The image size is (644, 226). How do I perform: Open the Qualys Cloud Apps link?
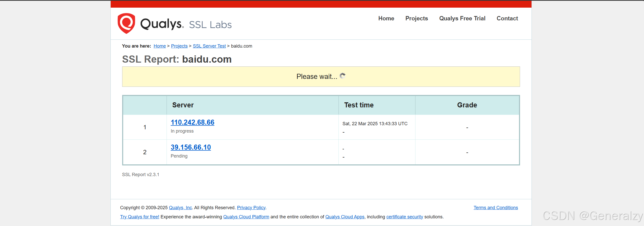point(345,217)
